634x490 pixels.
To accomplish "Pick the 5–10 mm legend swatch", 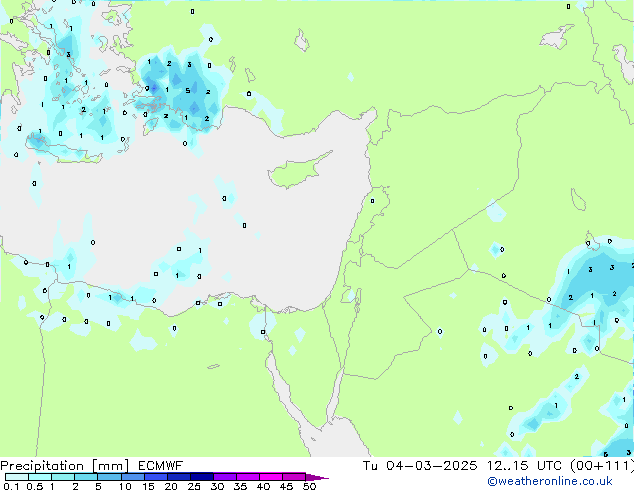I will click(x=110, y=477).
